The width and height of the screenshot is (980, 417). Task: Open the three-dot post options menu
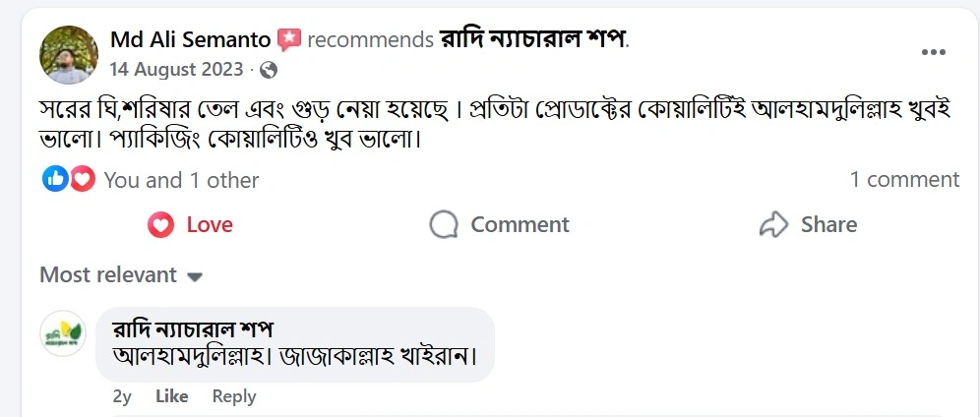pyautogui.click(x=934, y=52)
